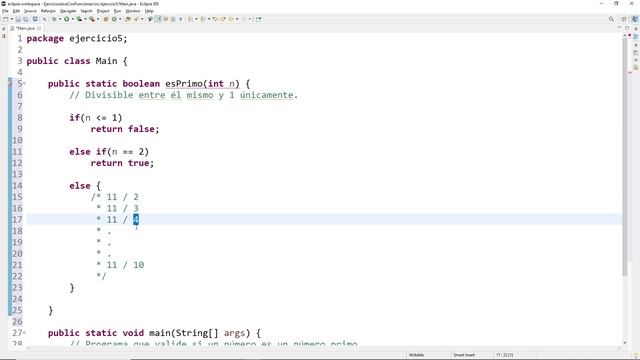Click the Last Edit Location icon
Viewport: 640px width, 360px height.
click(x=215, y=19)
